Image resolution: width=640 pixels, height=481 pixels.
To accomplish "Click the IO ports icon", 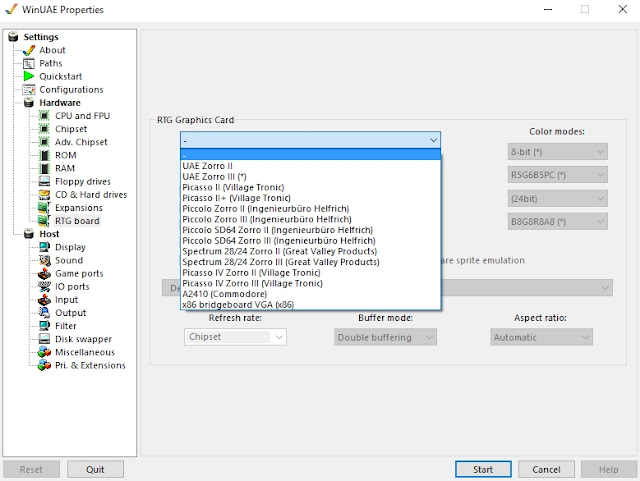I will (44, 286).
